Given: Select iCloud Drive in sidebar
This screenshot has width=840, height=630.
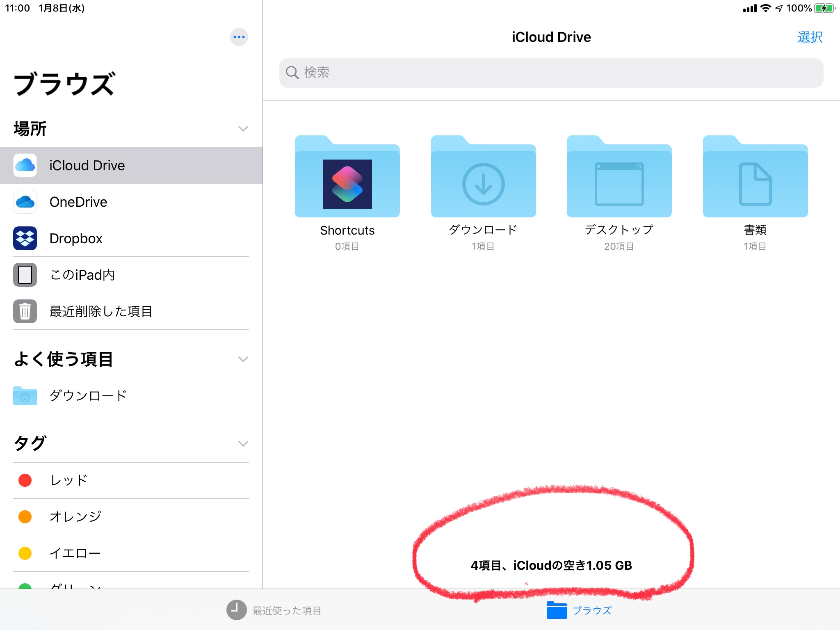Looking at the screenshot, I should (87, 165).
